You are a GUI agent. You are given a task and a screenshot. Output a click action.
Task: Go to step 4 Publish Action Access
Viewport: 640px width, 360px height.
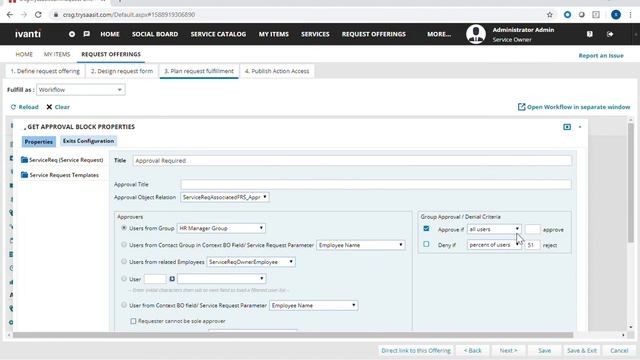pyautogui.click(x=277, y=71)
